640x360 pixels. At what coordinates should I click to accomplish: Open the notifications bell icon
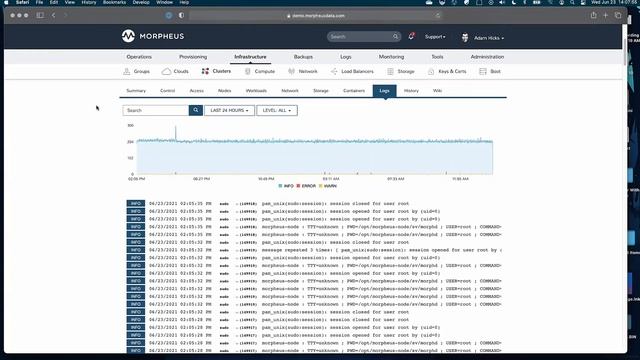pyautogui.click(x=411, y=36)
